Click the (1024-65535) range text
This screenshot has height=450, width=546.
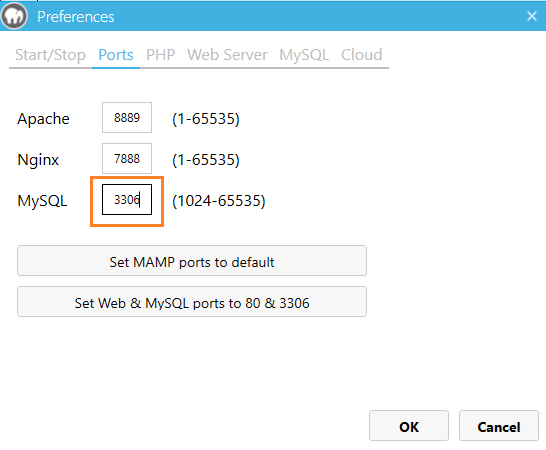pos(219,201)
